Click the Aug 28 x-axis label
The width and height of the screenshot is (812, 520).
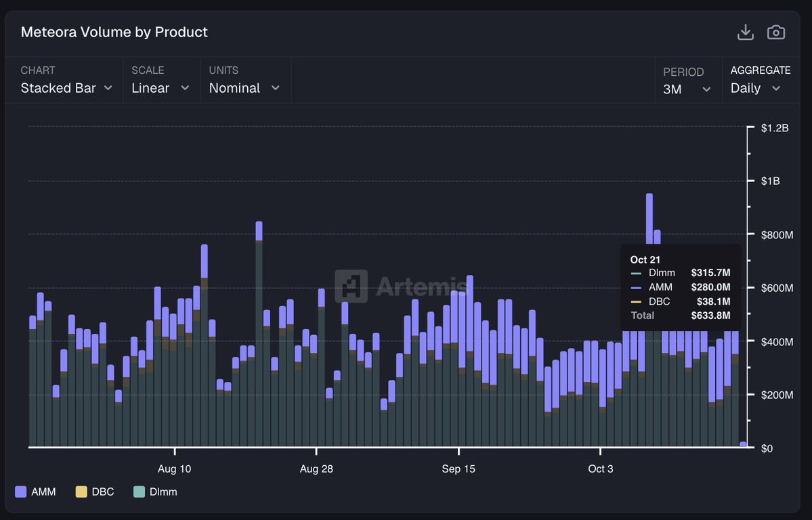pos(316,469)
